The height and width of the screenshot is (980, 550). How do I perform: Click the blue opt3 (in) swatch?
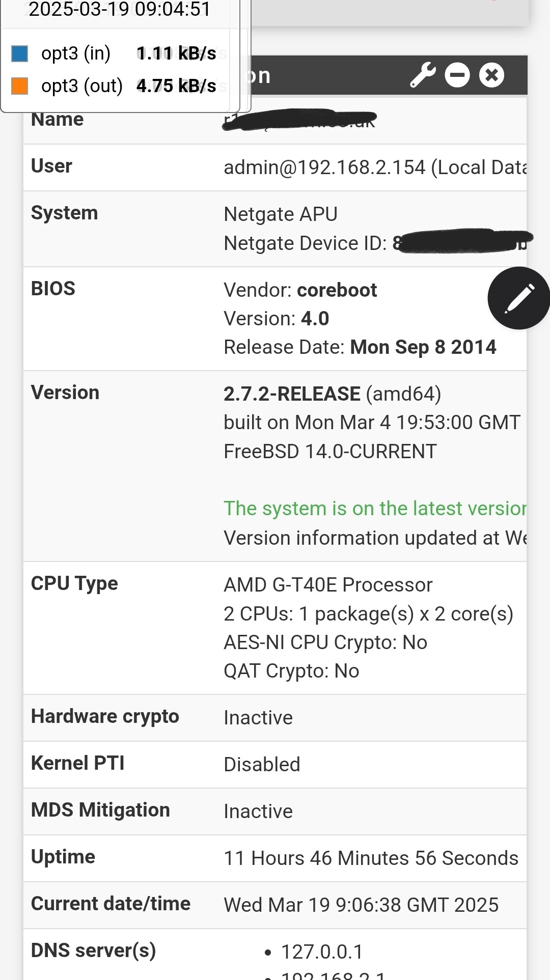[19, 53]
